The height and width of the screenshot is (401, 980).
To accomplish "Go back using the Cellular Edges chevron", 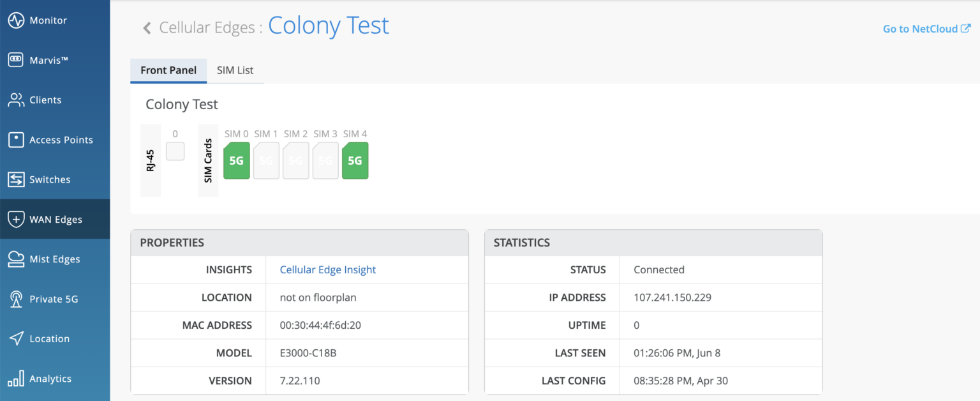I will tap(147, 28).
